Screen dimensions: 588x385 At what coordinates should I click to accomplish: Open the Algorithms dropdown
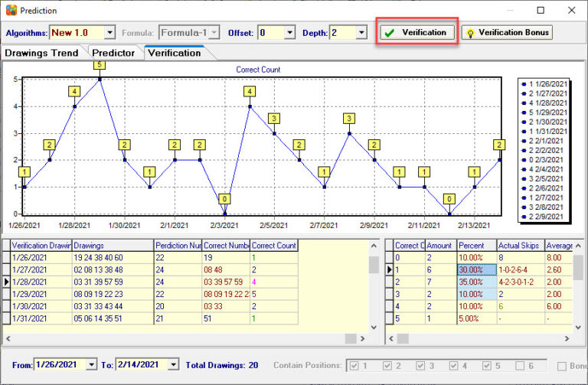tap(109, 33)
